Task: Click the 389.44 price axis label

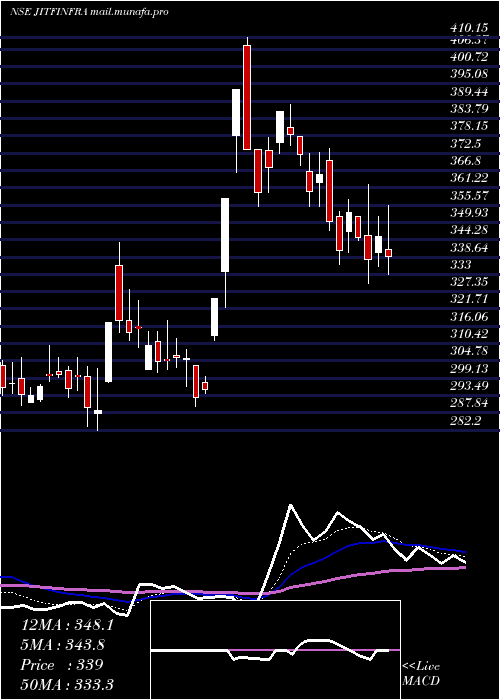Action: [469, 91]
